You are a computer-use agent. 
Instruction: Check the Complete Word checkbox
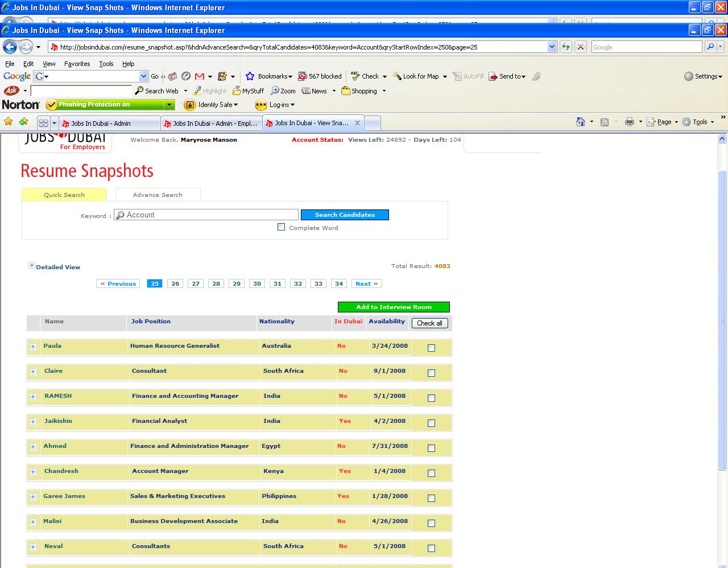(x=281, y=227)
